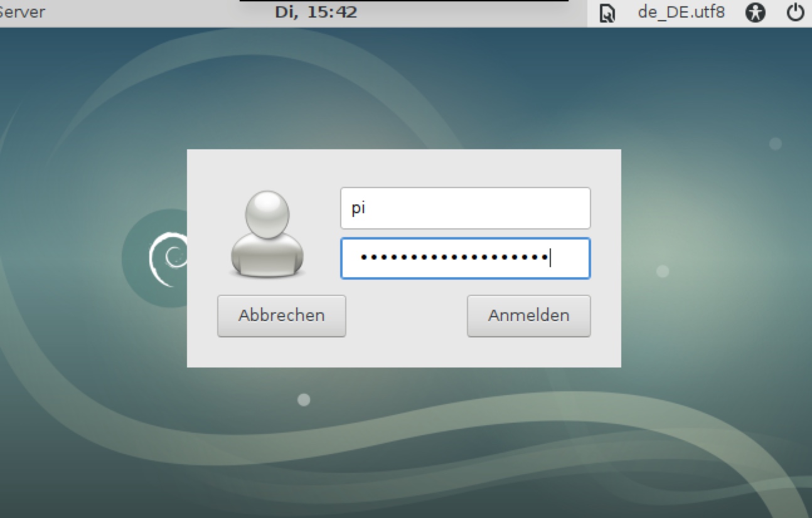This screenshot has height=518, width=812.
Task: Click the white dot on wallpaper below dialog
Action: (x=304, y=399)
